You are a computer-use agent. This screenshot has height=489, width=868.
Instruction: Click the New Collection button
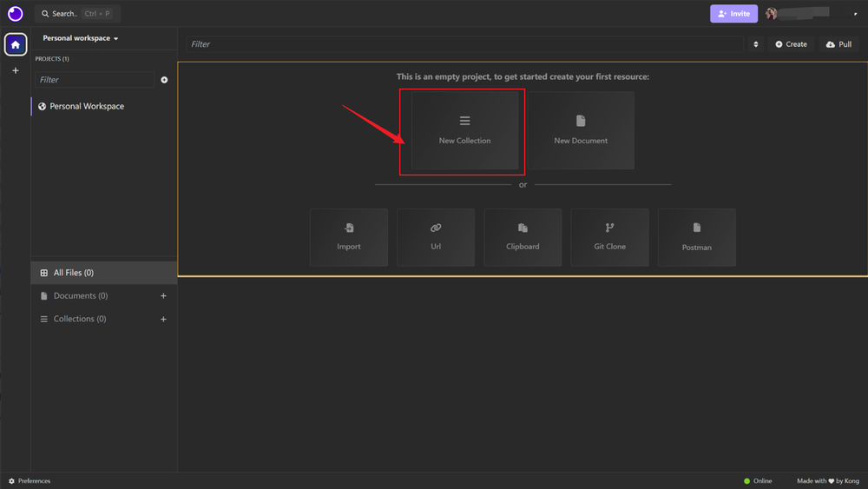tap(464, 130)
